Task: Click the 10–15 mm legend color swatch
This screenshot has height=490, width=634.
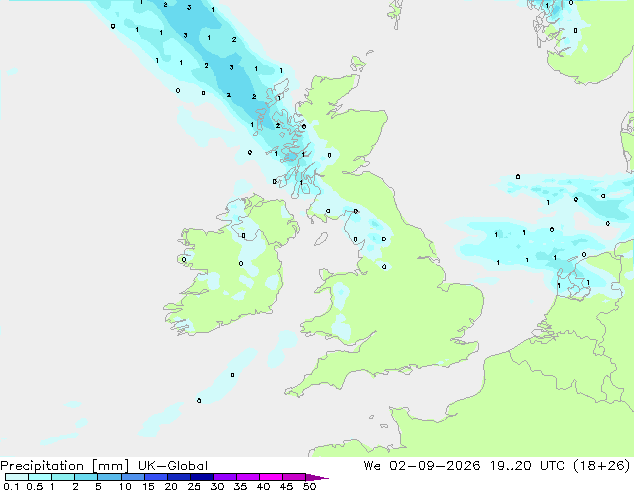Action: click(132, 477)
